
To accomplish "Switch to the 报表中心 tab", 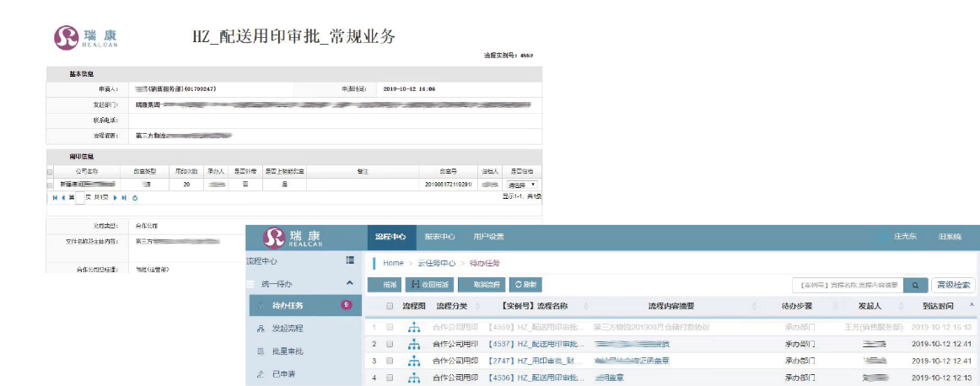I will 439,237.
